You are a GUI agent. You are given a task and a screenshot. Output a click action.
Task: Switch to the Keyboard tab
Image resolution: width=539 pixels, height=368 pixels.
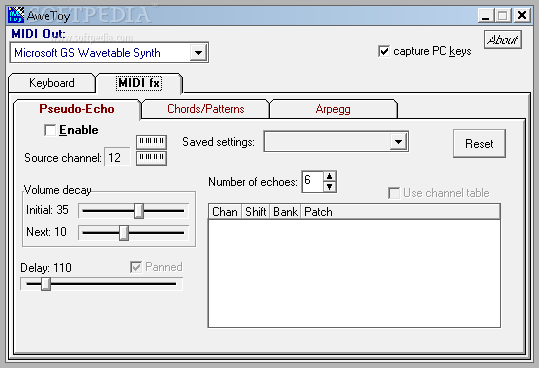coord(52,83)
